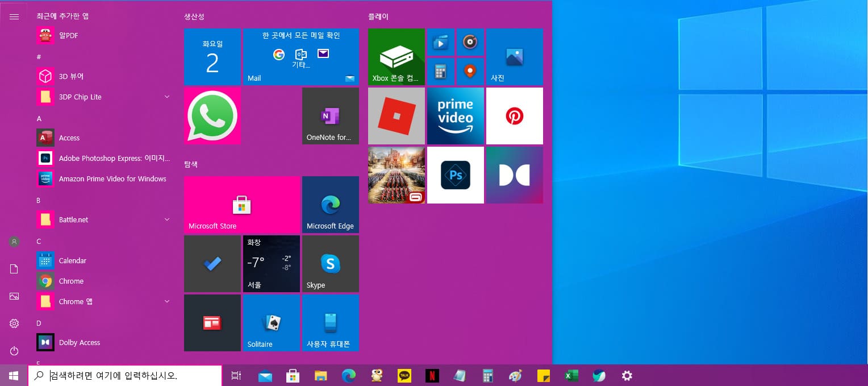
Task: Open the Maps small tile
Action: [470, 71]
